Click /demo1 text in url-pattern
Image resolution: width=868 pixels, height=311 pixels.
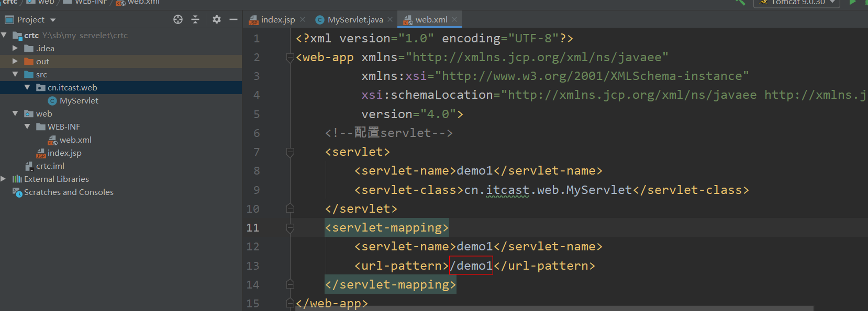pos(471,266)
